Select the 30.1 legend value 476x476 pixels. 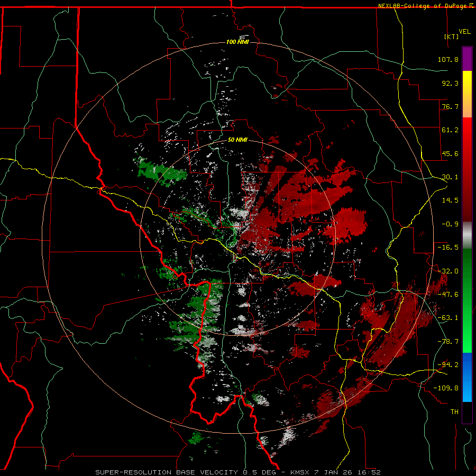[x=450, y=177]
